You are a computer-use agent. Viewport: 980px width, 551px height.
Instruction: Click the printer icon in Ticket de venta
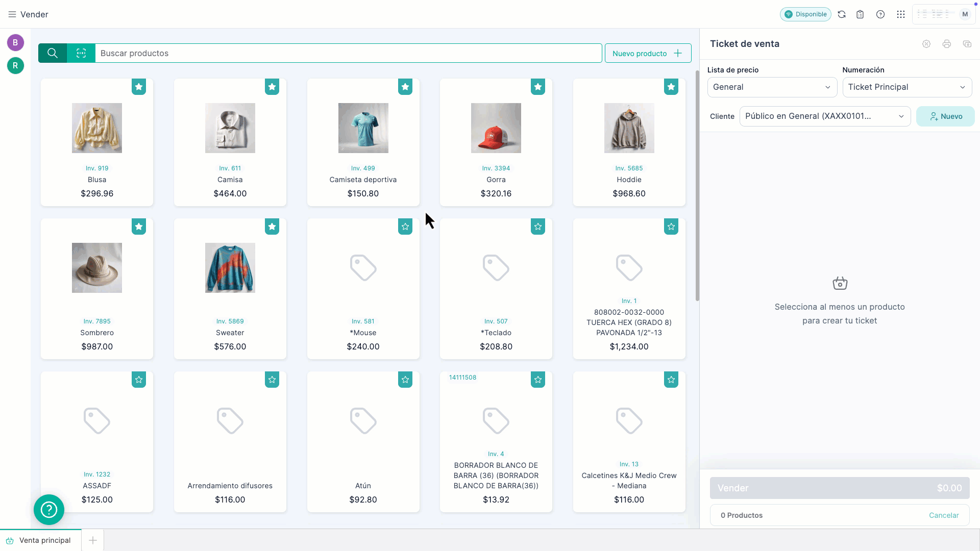pyautogui.click(x=947, y=44)
